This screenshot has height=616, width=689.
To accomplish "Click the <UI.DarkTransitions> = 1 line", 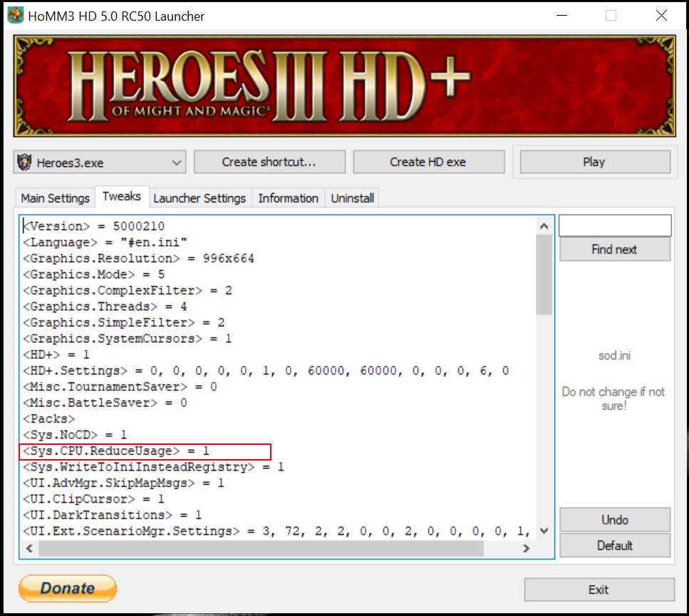I will pyautogui.click(x=113, y=515).
